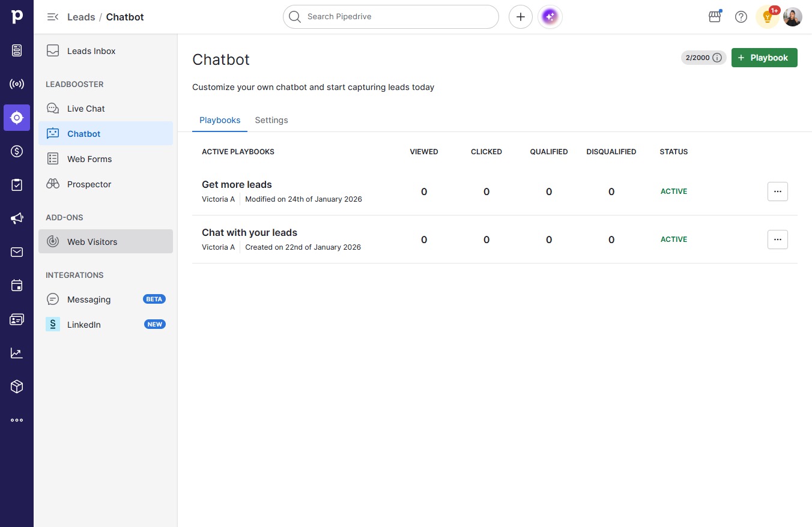This screenshot has width=812, height=527.
Task: Click "Created on 22nd of January 2026" text
Action: 303,247
